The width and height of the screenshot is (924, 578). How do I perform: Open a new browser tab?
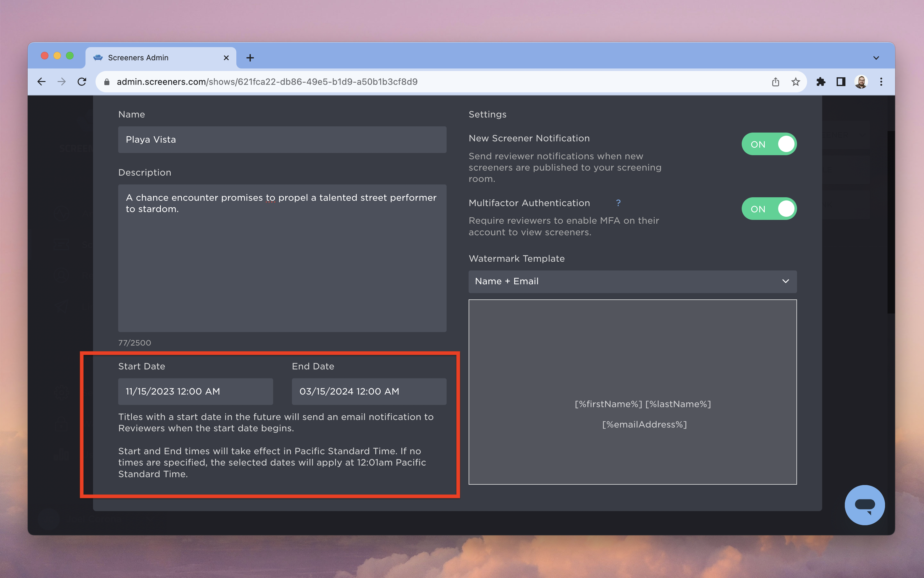click(250, 58)
